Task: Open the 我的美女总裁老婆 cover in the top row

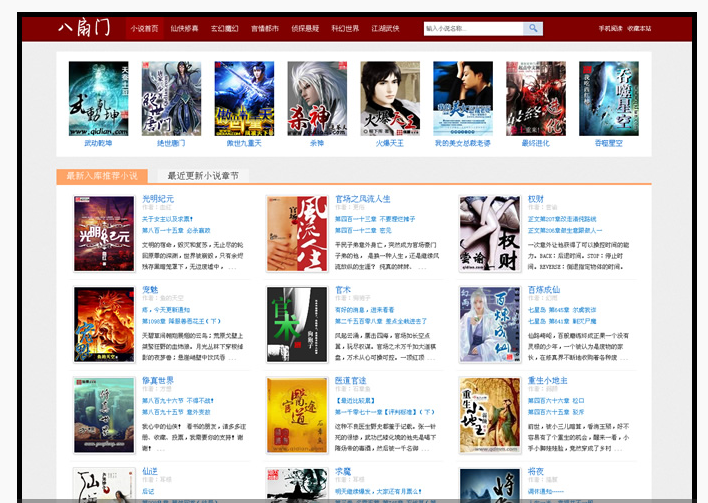Action: [x=463, y=98]
